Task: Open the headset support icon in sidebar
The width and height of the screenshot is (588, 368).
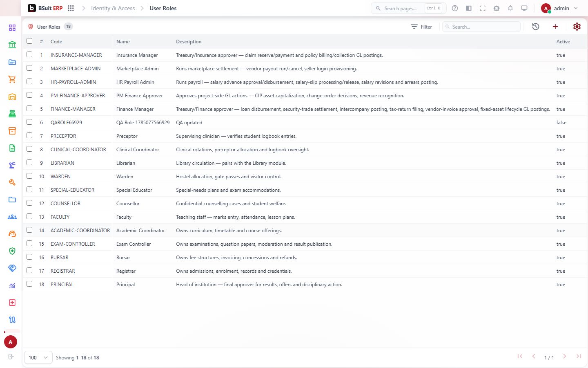Action: click(x=12, y=234)
